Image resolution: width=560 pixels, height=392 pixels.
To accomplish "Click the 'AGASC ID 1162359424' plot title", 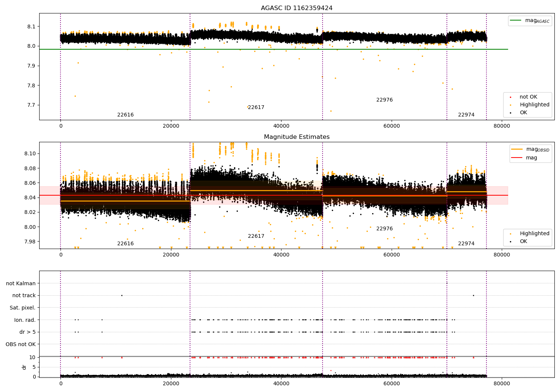I will 297,8.
